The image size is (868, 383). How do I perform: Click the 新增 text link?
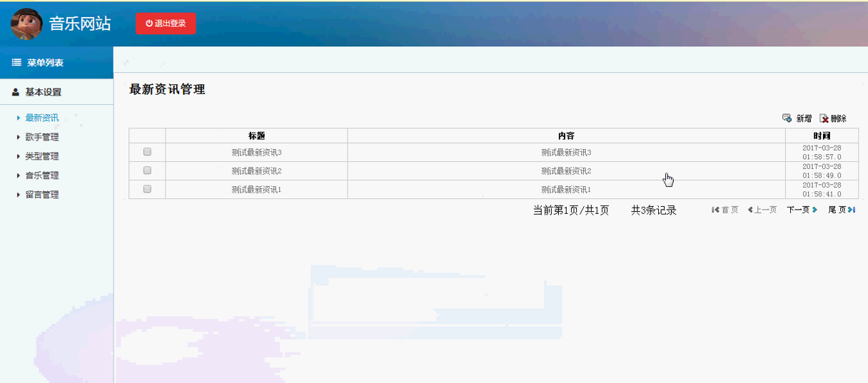(x=804, y=118)
